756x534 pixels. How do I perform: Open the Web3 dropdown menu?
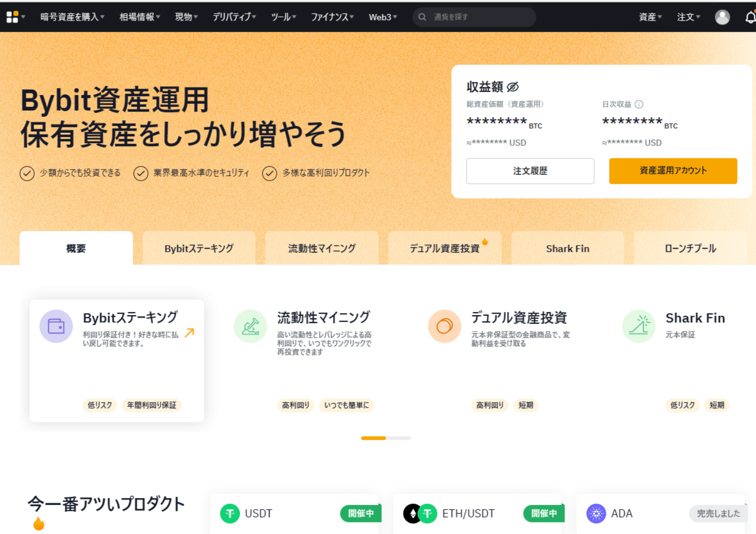[383, 17]
